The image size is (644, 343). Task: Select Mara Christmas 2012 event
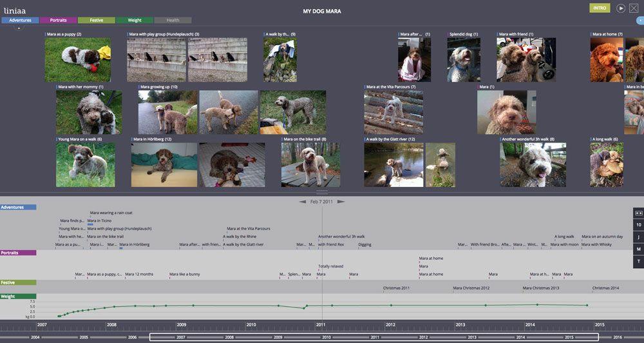pos(471,288)
